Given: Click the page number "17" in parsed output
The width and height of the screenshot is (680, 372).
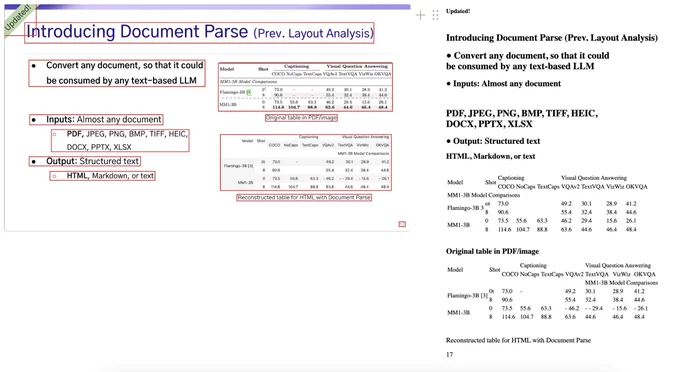Looking at the screenshot, I should point(449,355).
